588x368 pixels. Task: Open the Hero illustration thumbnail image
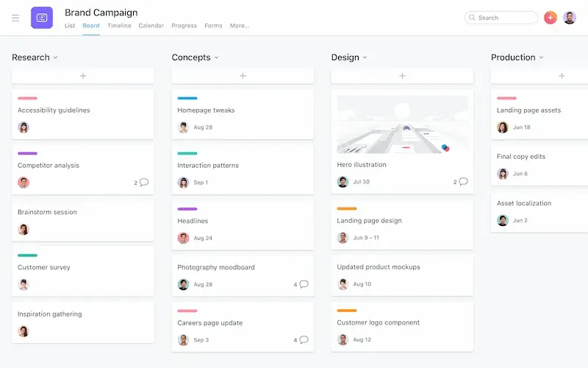click(402, 124)
